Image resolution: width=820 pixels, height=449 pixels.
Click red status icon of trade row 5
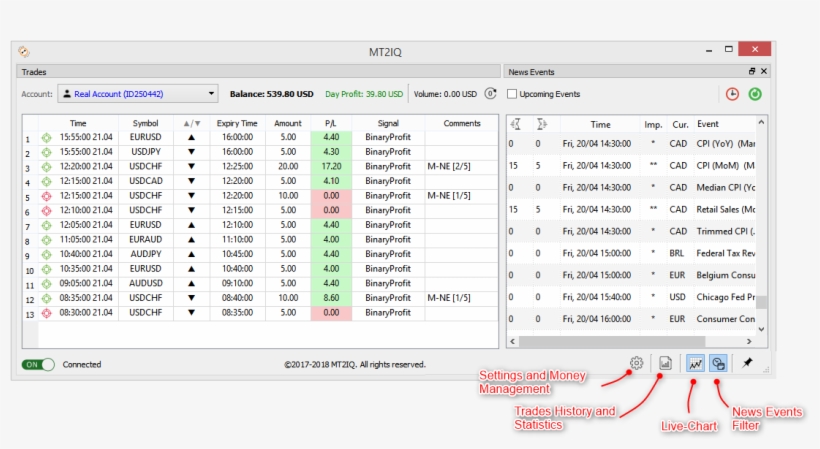pyautogui.click(x=47, y=196)
